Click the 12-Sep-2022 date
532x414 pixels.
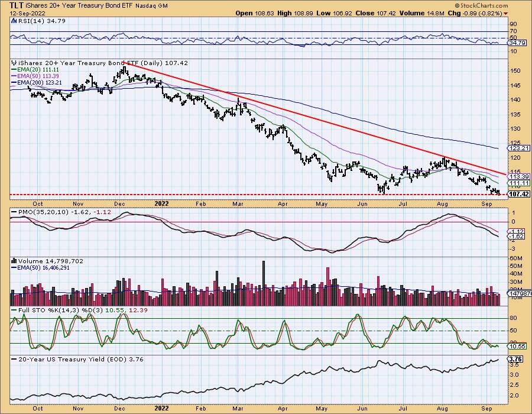click(x=26, y=13)
